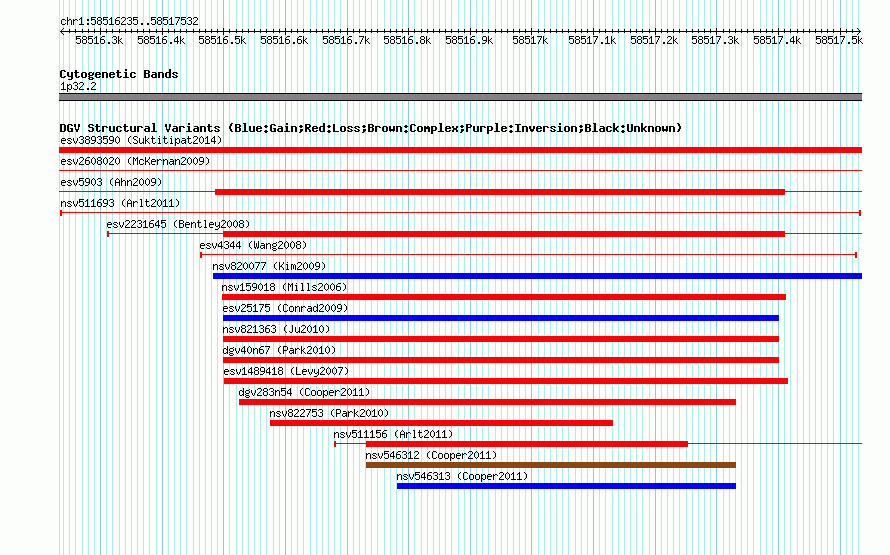Open the esv2608020 (McKernan2009) label
The width and height of the screenshot is (890, 555).
click(135, 161)
